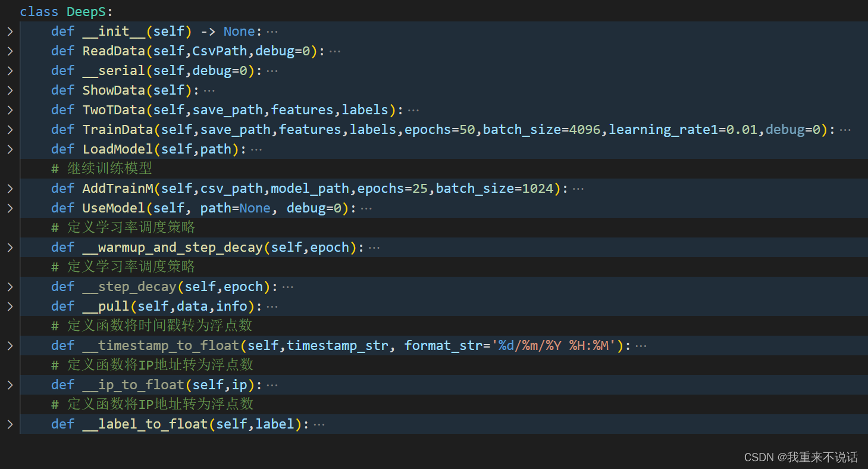This screenshot has height=469, width=868.
Task: Unfold the __step_decay method chevron
Action: click(10, 287)
